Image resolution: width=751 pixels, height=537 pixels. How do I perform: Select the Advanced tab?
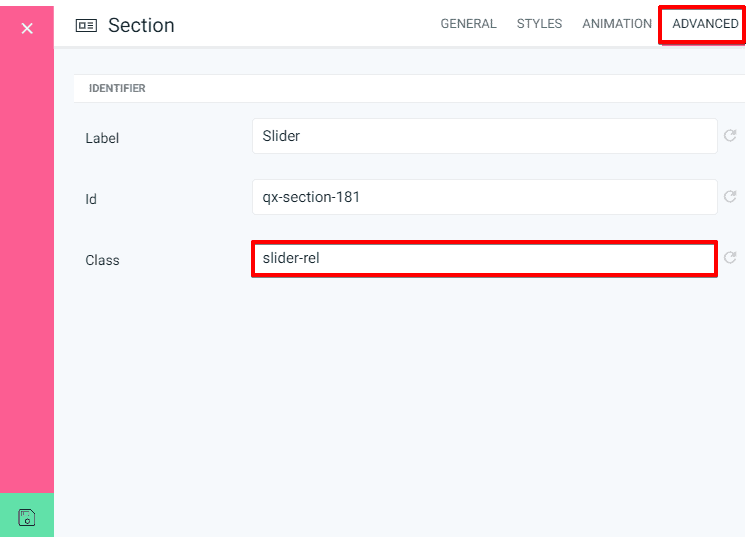pyautogui.click(x=704, y=24)
